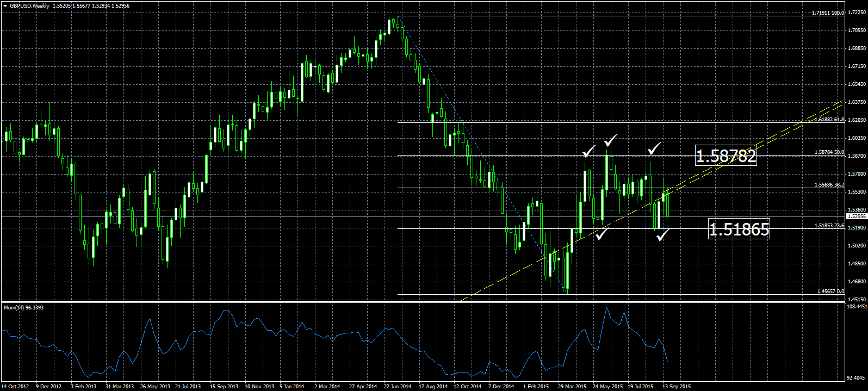The image size is (868, 391).
Task: Select the lower-left checkmark under the yellow trendline
Action: click(x=602, y=234)
